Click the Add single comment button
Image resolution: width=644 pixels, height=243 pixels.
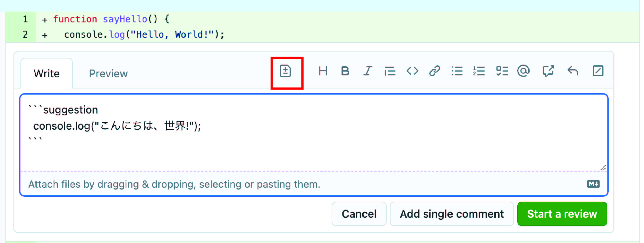[452, 214]
